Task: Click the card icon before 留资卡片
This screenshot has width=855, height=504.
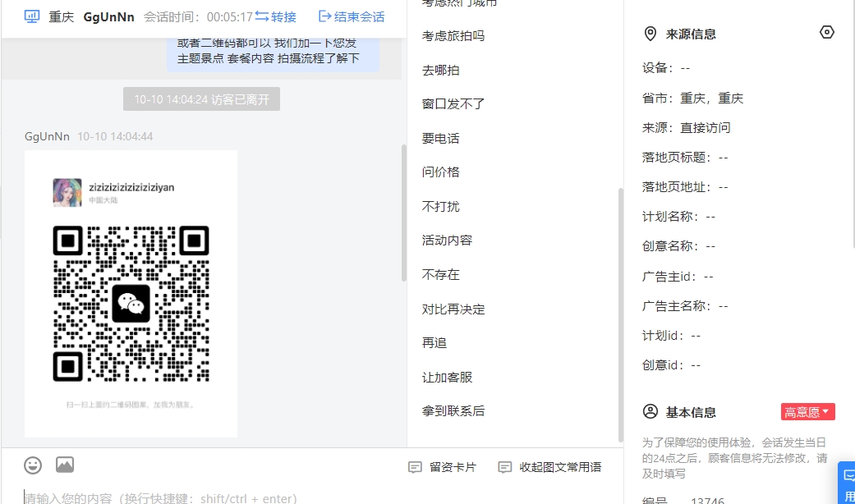Action: point(415,467)
